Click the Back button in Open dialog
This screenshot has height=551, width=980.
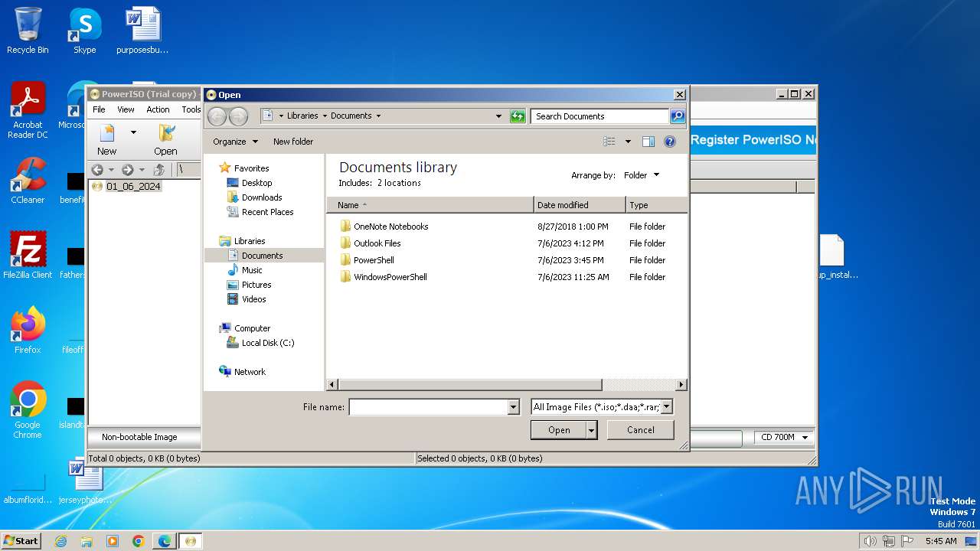(x=217, y=116)
